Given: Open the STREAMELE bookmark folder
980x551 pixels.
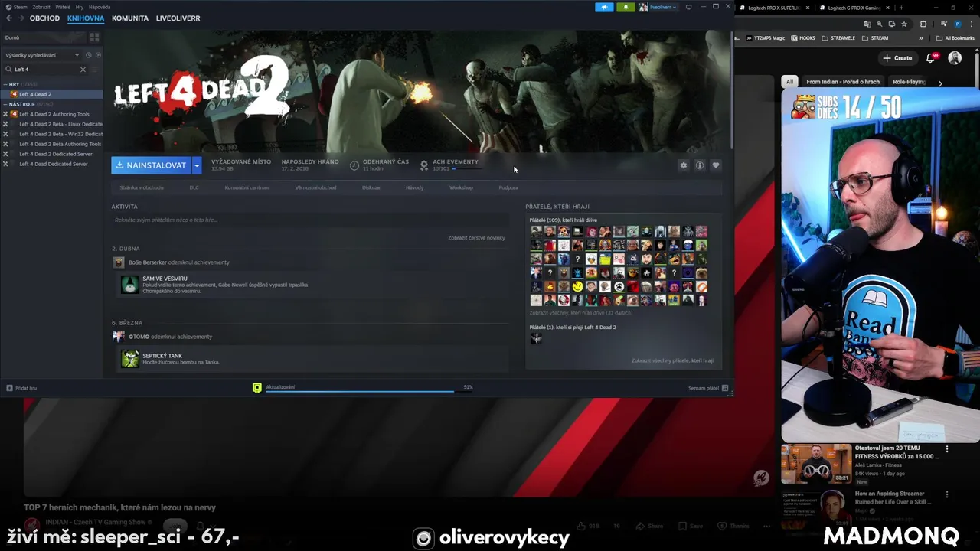Looking at the screenshot, I should coord(838,37).
